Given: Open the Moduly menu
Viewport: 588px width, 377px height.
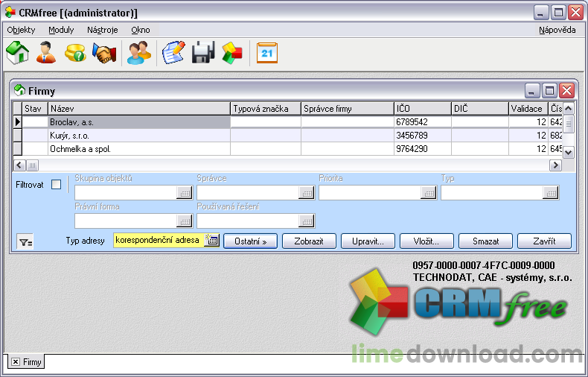Looking at the screenshot, I should pos(61,30).
